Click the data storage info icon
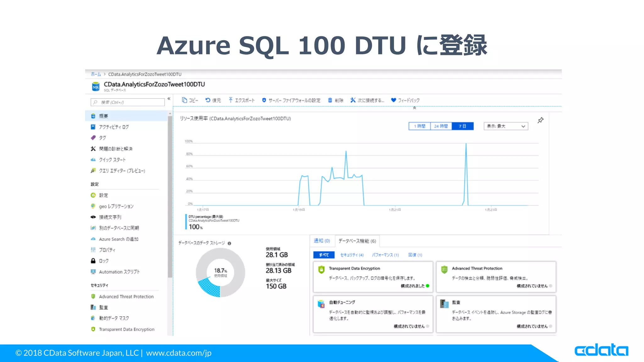The width and height of the screenshot is (644, 362). point(229,243)
